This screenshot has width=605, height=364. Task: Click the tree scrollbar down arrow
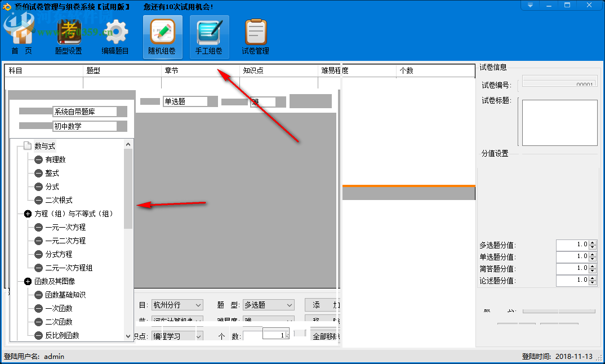[128, 336]
